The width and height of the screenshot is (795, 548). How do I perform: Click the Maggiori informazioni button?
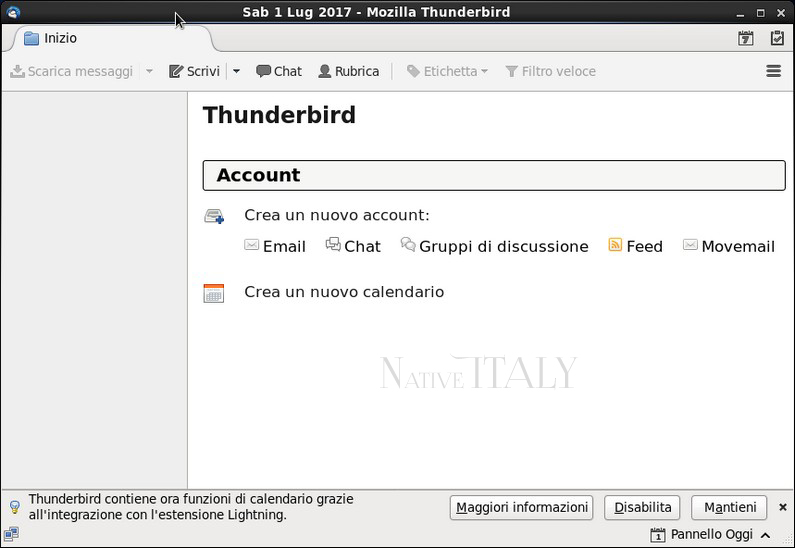pyautogui.click(x=521, y=507)
